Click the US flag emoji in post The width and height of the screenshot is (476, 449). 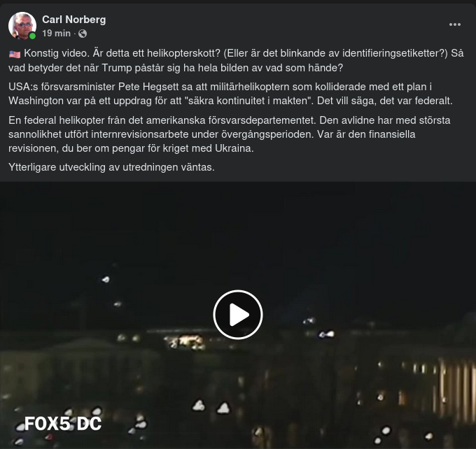15,54
